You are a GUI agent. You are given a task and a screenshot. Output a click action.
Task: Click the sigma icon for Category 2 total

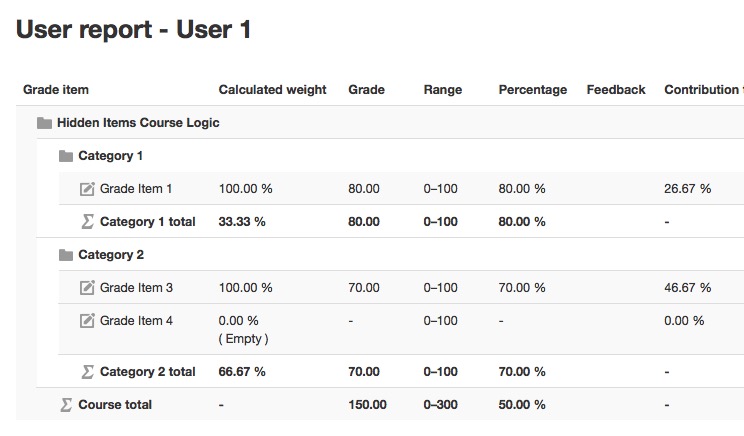click(x=87, y=371)
